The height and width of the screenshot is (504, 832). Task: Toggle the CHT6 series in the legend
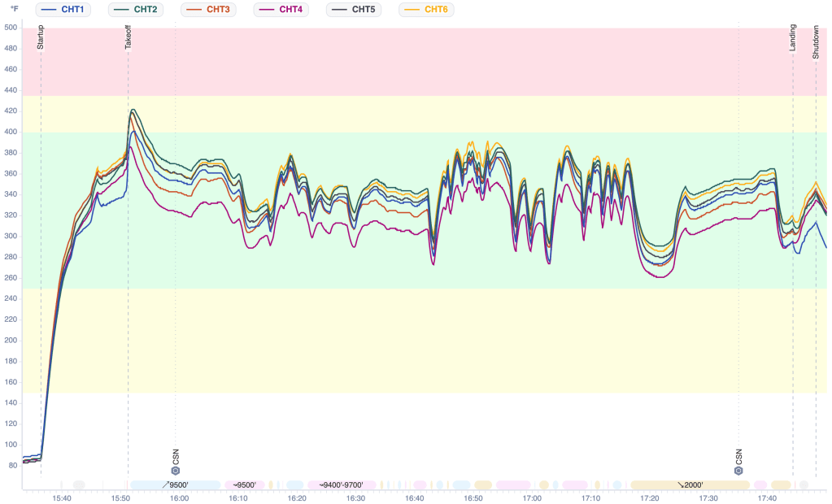click(427, 10)
